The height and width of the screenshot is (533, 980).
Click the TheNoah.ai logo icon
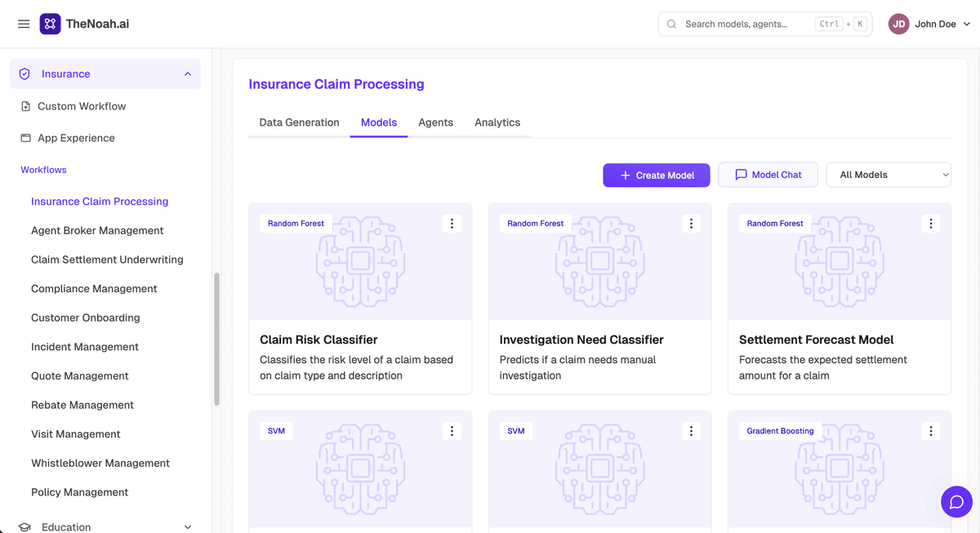50,24
